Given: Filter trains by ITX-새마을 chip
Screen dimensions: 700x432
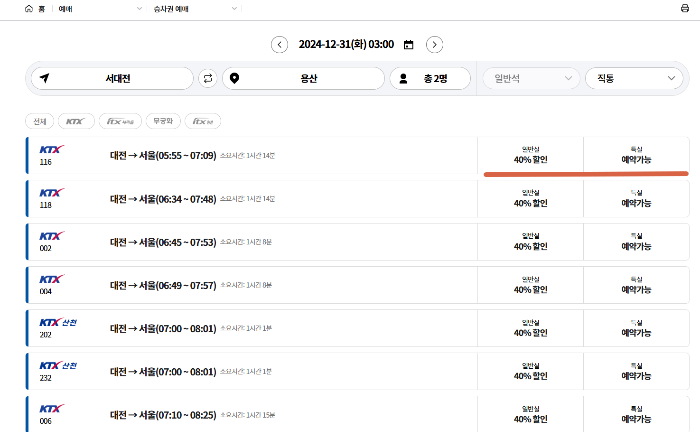Looking at the screenshot, I should (x=120, y=121).
